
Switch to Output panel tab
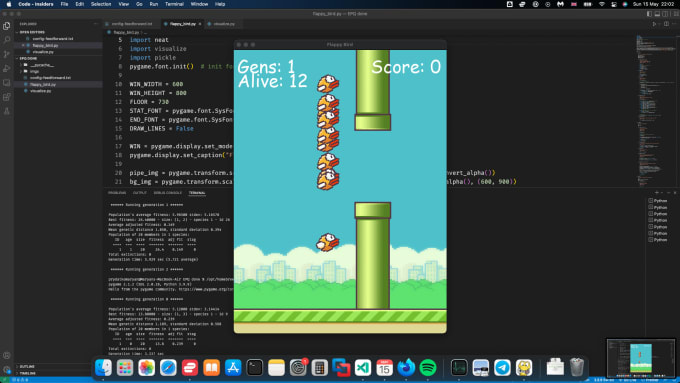pyautogui.click(x=140, y=193)
